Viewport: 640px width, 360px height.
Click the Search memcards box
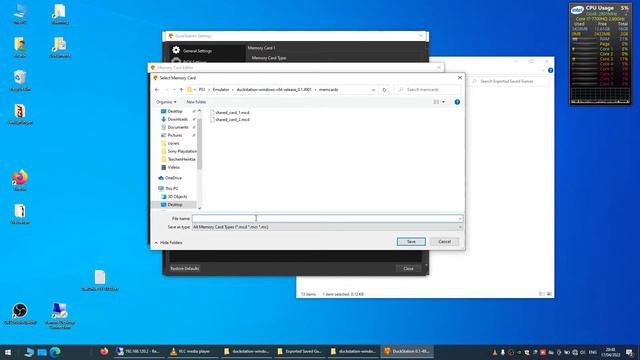(x=428, y=90)
